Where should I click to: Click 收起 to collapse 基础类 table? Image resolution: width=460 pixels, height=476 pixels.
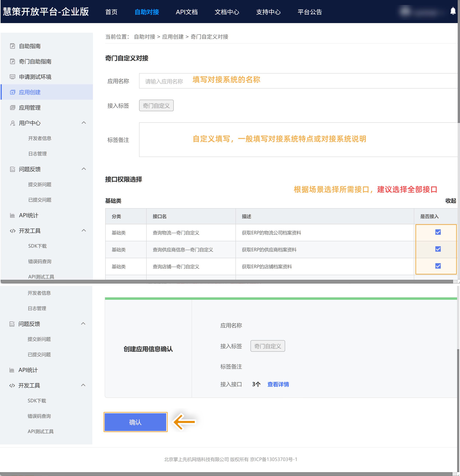[x=451, y=201]
